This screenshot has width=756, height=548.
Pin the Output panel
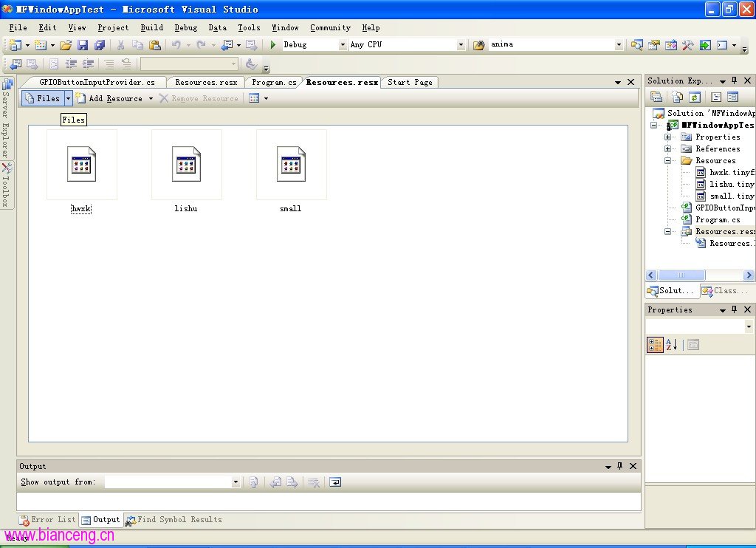coord(619,466)
